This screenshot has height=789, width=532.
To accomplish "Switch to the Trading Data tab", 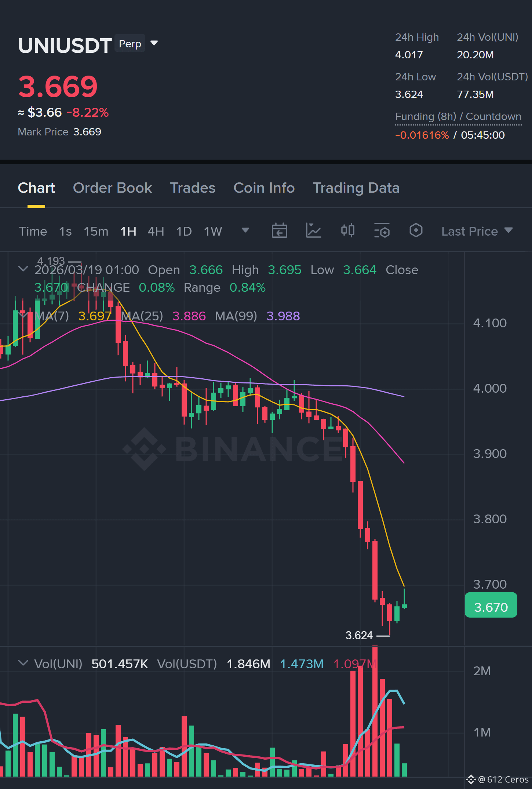I will click(x=356, y=188).
